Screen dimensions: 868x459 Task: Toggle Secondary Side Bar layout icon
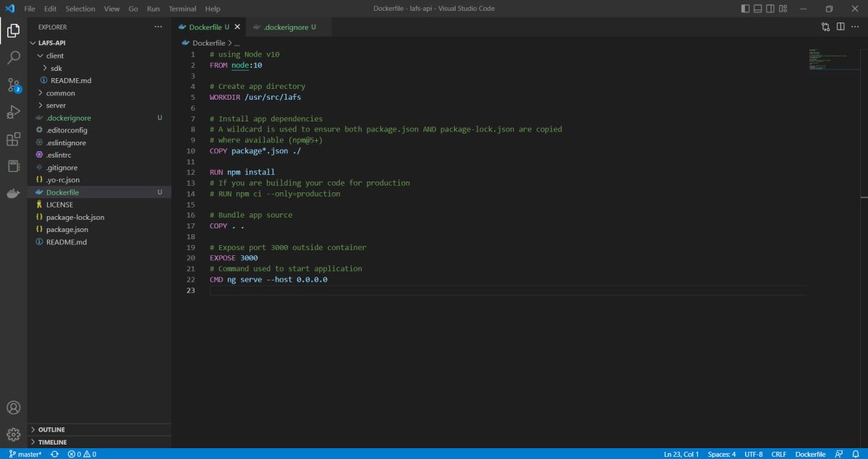[x=770, y=9]
